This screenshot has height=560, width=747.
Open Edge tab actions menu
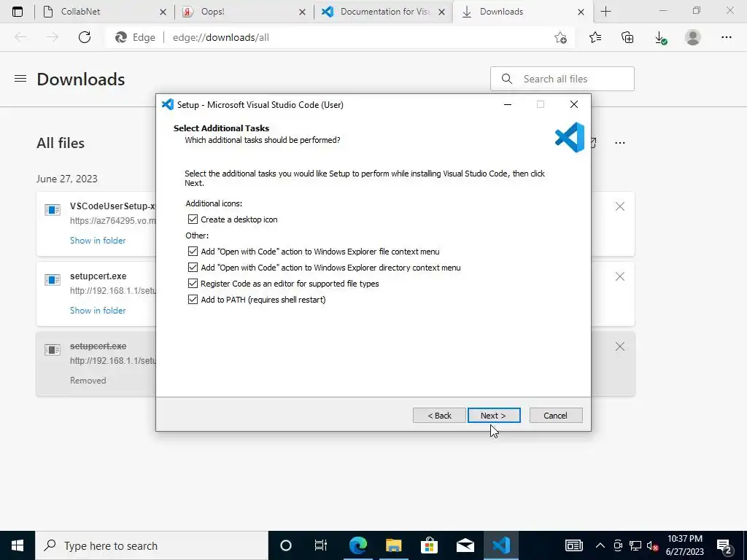click(x=18, y=12)
